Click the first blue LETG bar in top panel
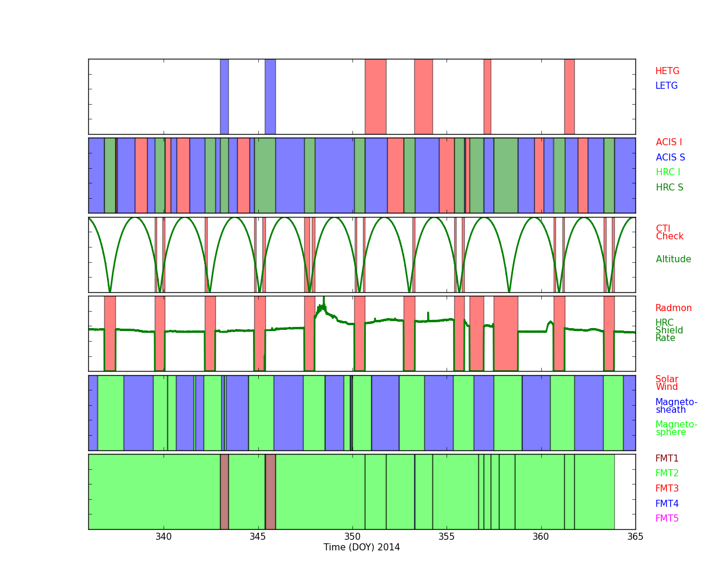This screenshot has width=706, height=588. point(224,96)
